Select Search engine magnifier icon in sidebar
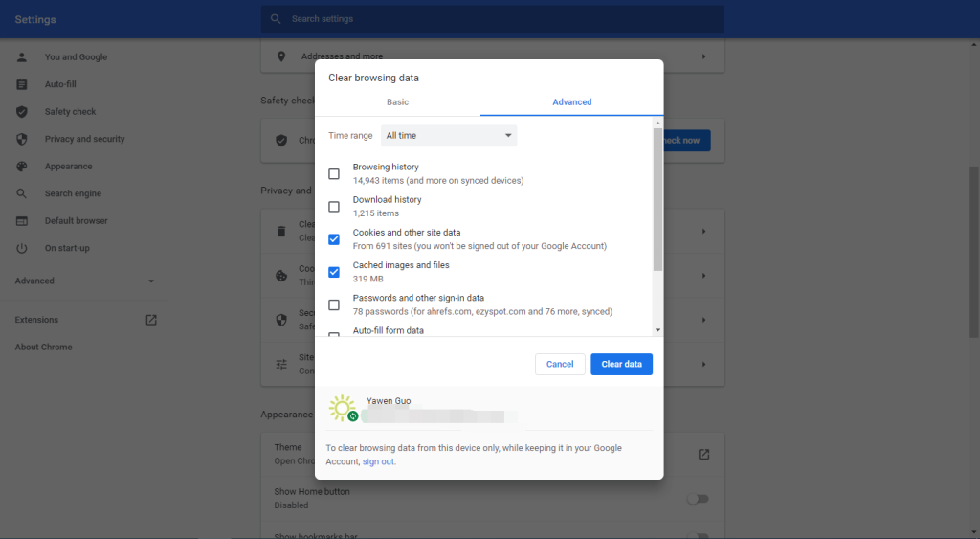 point(22,193)
